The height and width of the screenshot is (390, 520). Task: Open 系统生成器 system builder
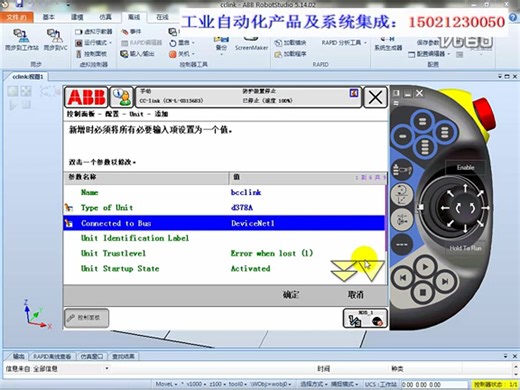pos(388,43)
